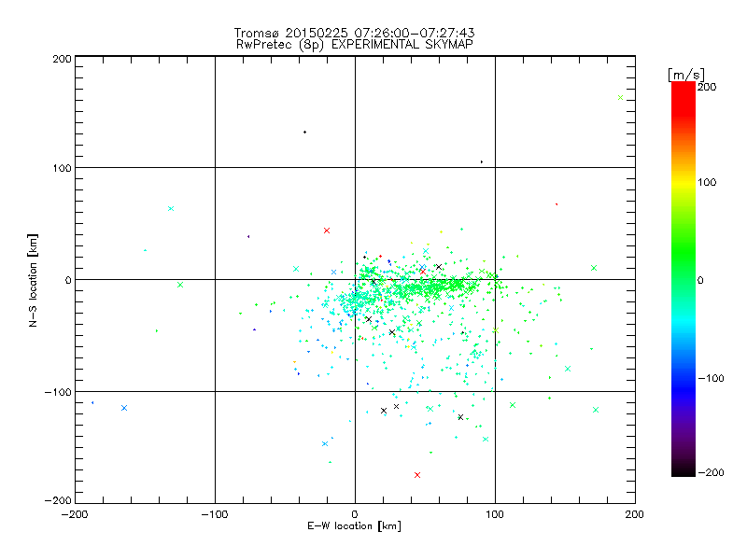
Task: Click the subtitle 'RwPretec (8p) EXPERIMENTAL SKYMAP'
Action: point(354,44)
